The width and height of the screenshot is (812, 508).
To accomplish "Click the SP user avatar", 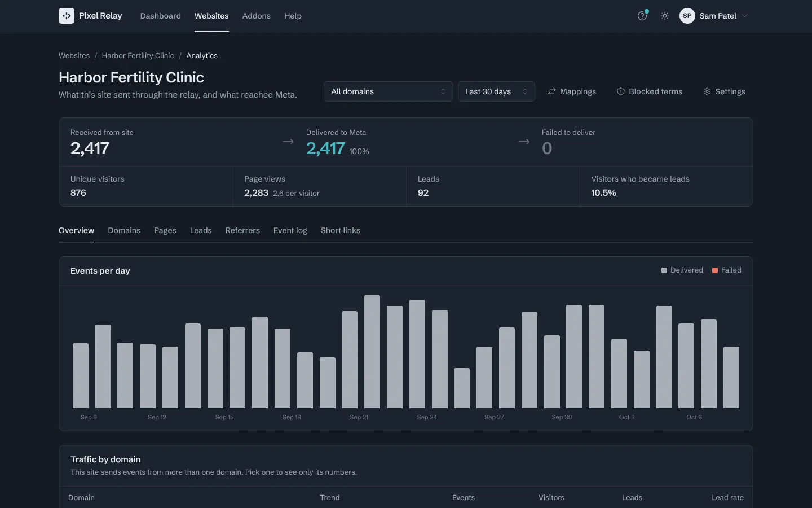I will point(687,16).
